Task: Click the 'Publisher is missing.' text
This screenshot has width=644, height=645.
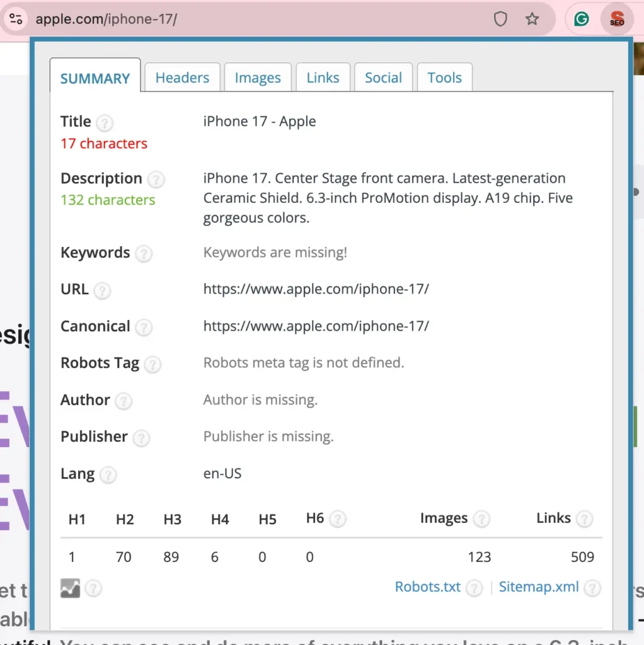Action: (268, 437)
